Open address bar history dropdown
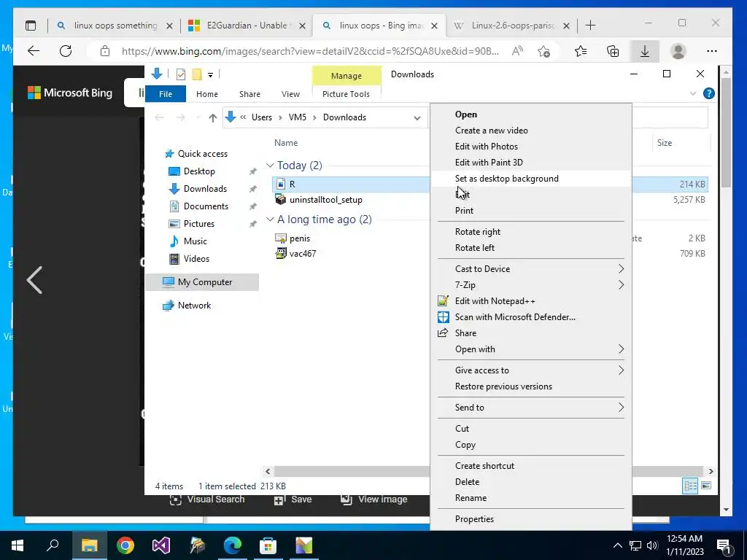Screen dimensions: 747x560 (x=417, y=117)
